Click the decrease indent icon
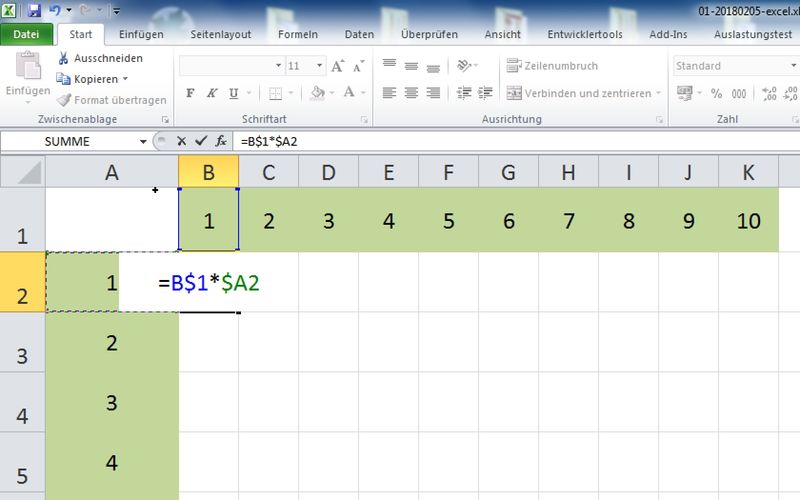The height and width of the screenshot is (500, 800). tap(464, 93)
